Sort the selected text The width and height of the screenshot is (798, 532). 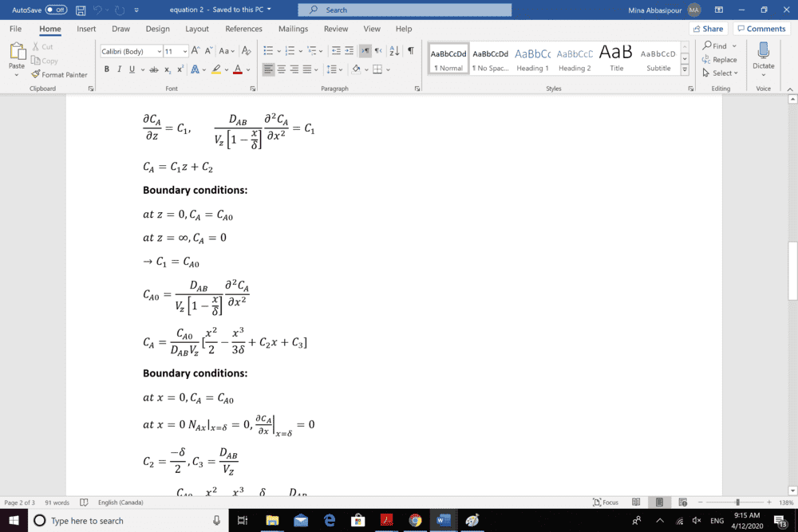click(394, 51)
